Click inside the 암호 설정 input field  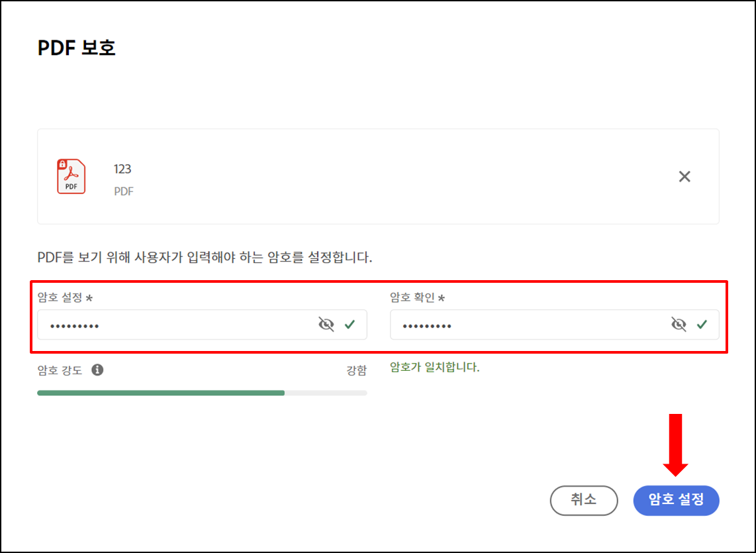(x=165, y=324)
